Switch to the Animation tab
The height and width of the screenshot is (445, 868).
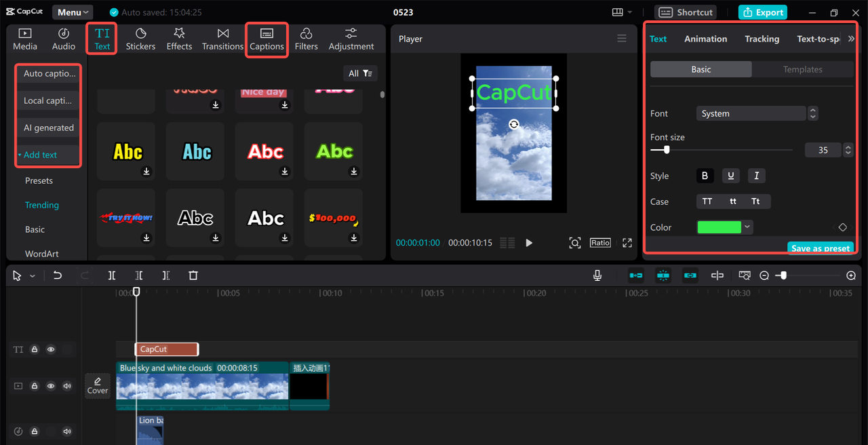tap(705, 39)
